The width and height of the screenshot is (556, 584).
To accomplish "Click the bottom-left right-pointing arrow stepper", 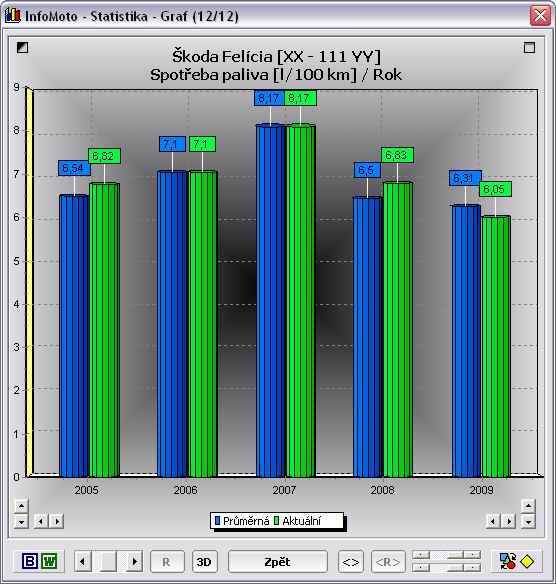I will (57, 521).
